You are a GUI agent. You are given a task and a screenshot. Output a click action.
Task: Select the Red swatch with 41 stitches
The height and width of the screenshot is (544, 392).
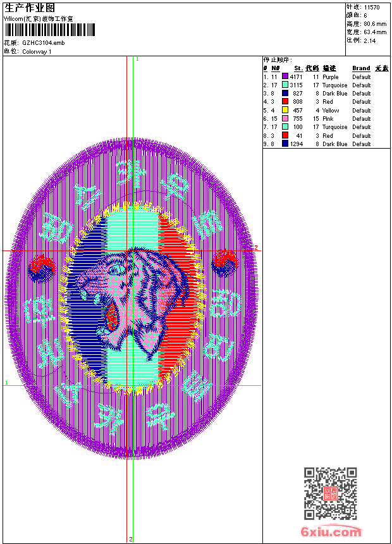[x=285, y=135]
